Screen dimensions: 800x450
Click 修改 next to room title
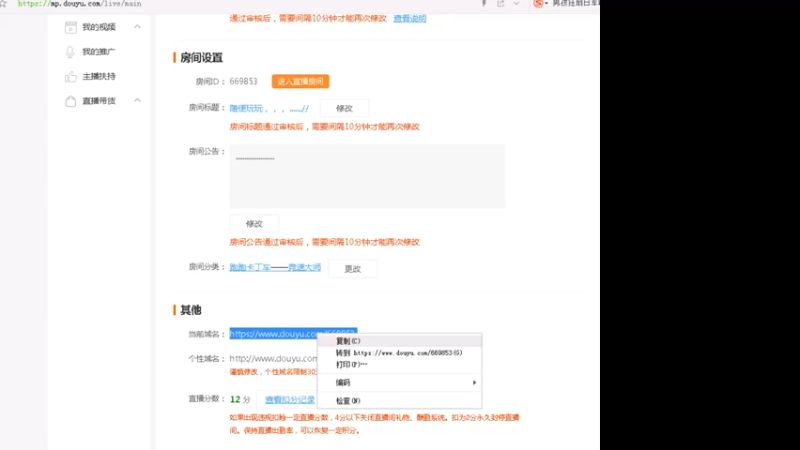(344, 108)
